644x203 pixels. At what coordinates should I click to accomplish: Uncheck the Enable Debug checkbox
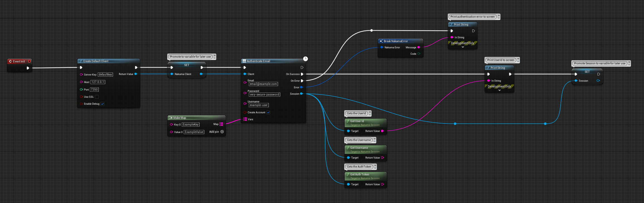coord(102,104)
